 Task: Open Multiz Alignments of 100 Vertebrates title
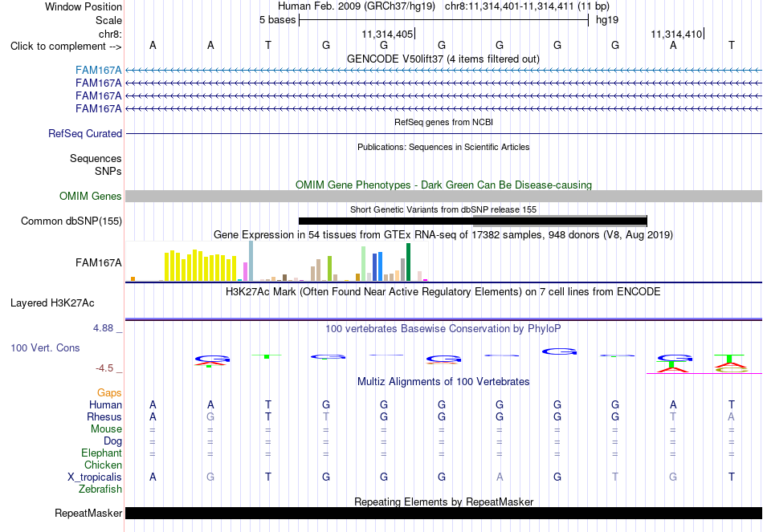pos(443,382)
